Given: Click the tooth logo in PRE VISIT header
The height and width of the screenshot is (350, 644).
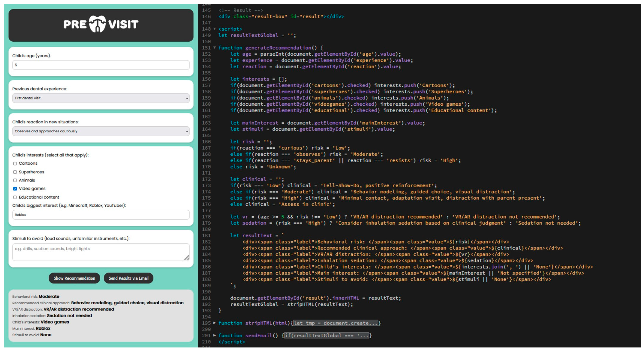Looking at the screenshot, I should pyautogui.click(x=98, y=24).
